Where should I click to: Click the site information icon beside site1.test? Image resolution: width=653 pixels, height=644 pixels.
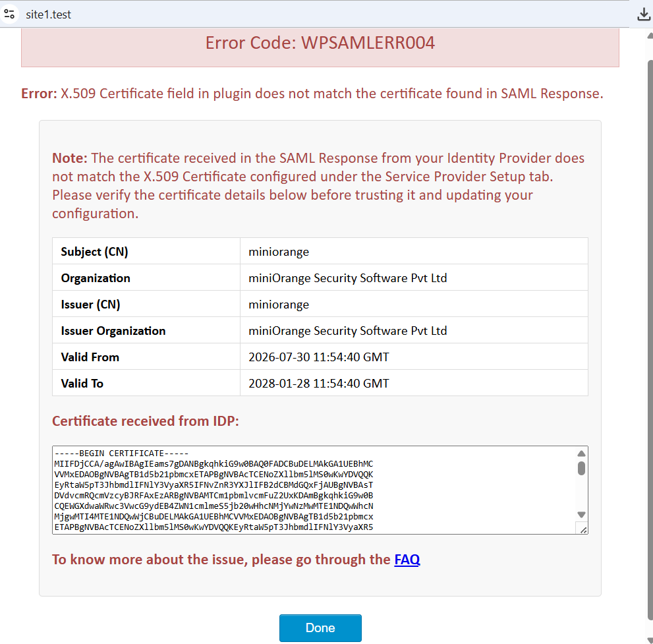point(9,14)
